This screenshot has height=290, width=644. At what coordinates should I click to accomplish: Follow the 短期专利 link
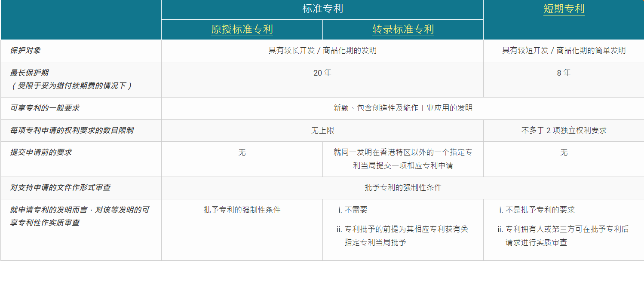(564, 9)
